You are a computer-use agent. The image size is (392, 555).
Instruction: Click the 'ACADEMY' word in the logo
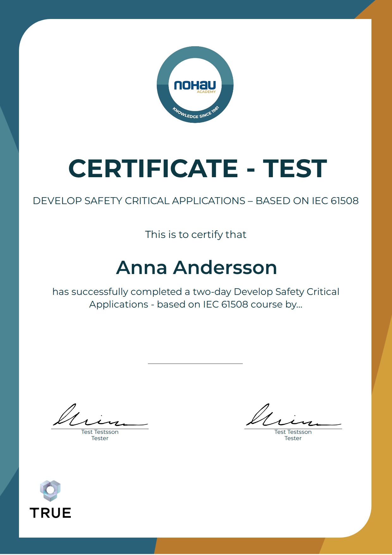point(206,92)
